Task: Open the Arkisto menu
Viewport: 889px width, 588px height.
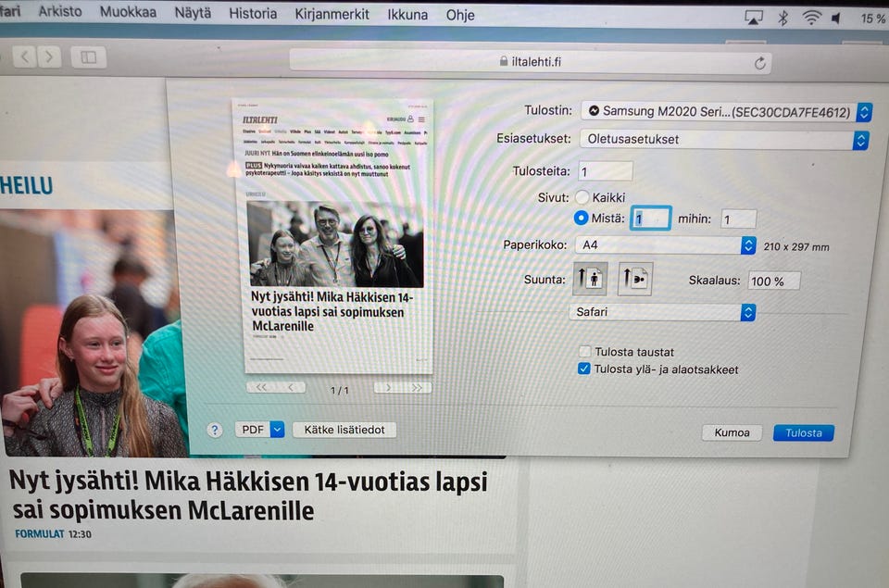Action: point(59,11)
